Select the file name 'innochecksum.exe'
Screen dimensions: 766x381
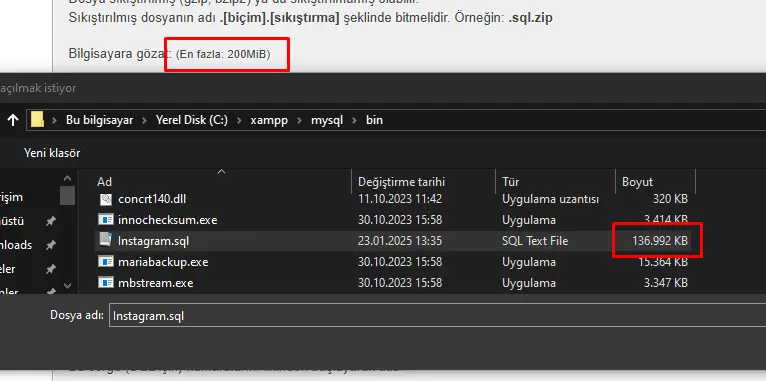(x=168, y=220)
